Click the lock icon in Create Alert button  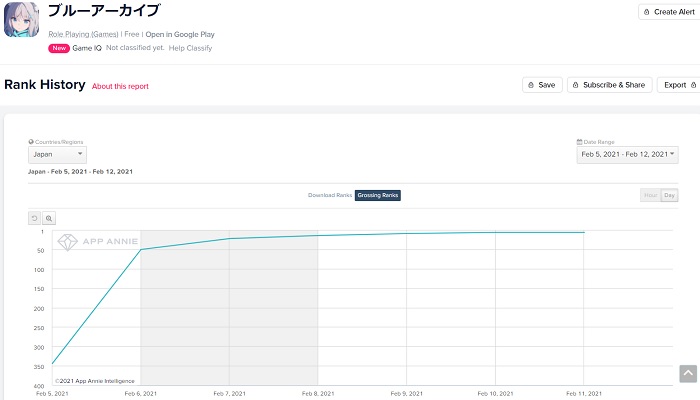646,12
